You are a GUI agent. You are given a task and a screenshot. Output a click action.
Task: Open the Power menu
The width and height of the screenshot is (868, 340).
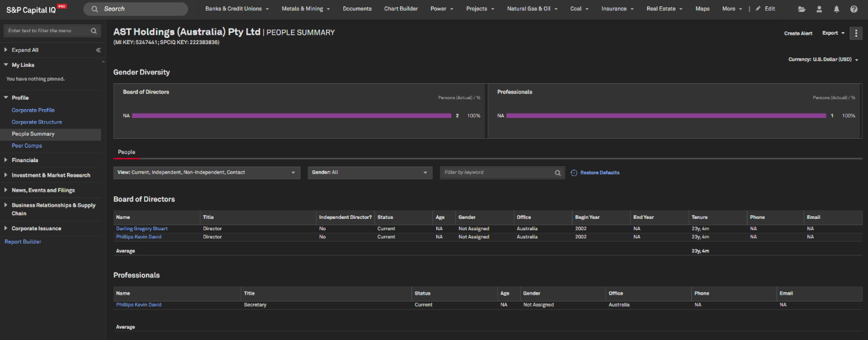point(442,9)
